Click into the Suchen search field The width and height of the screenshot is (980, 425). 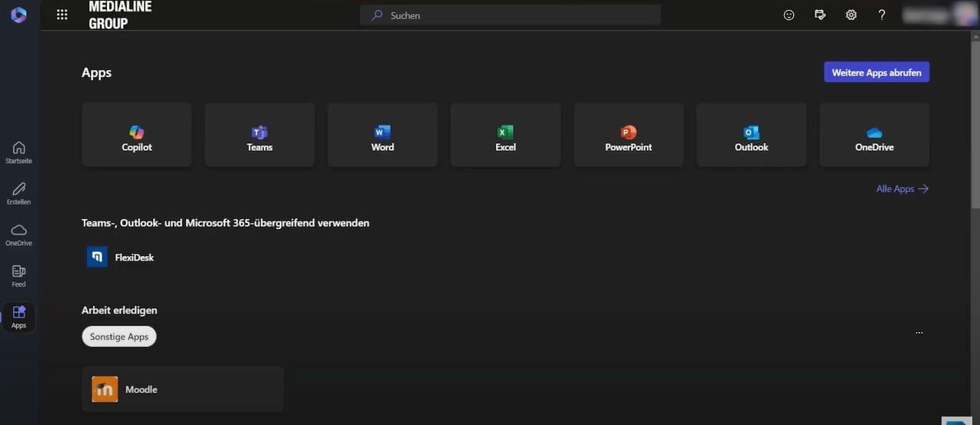click(515, 15)
